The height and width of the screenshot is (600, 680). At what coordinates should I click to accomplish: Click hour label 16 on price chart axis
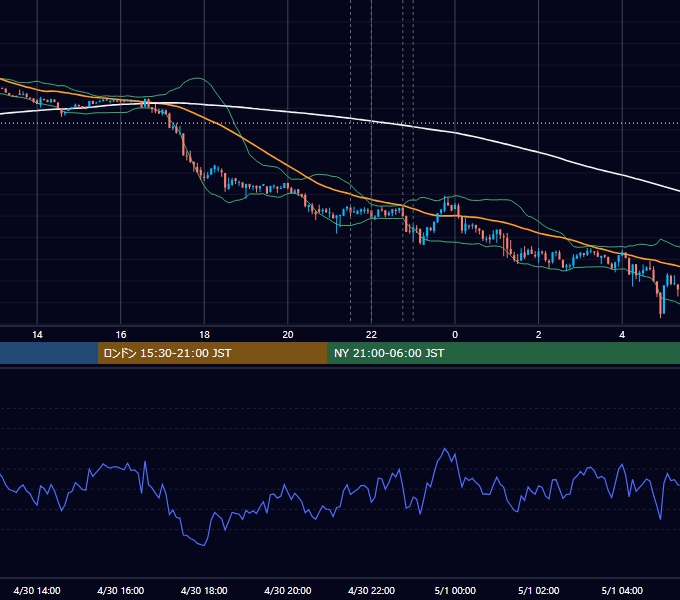(x=121, y=335)
